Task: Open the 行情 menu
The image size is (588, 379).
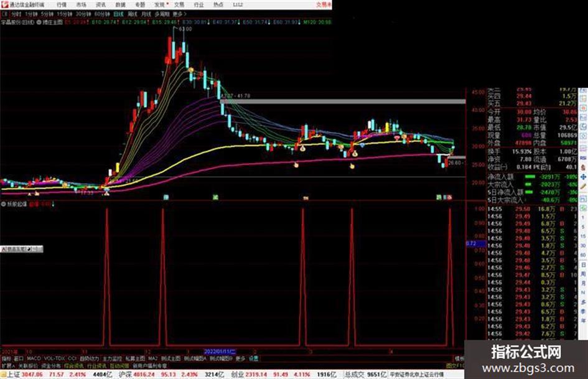Action: click(62, 5)
